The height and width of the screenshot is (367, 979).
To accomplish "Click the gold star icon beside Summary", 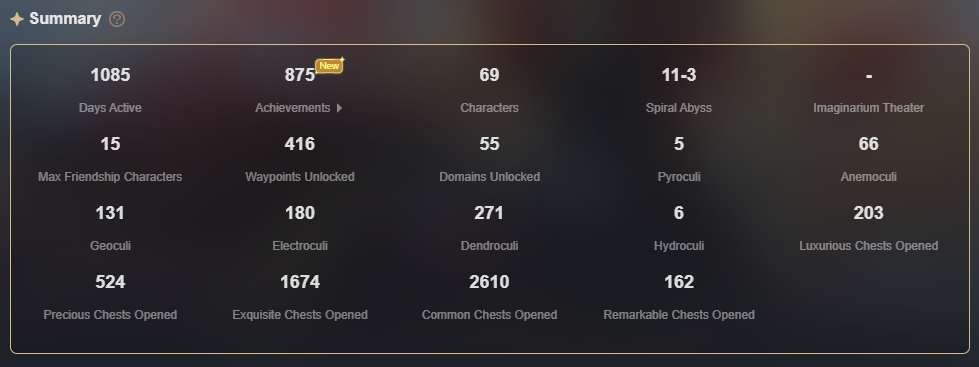I will [x=17, y=19].
